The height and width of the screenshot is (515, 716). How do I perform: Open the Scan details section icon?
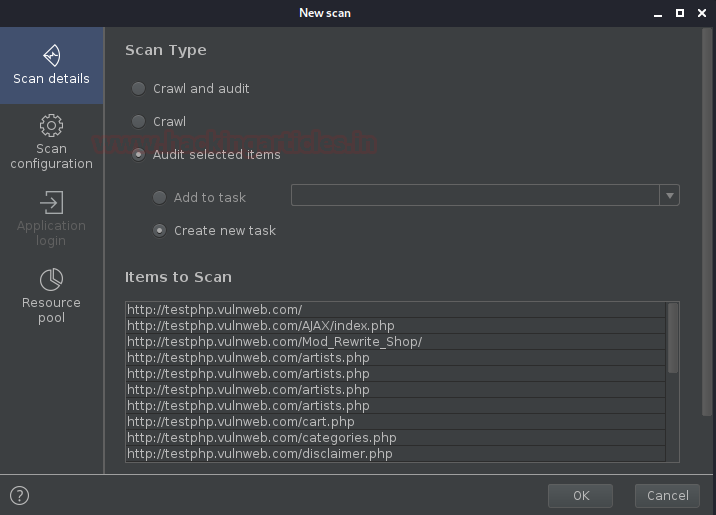click(52, 55)
